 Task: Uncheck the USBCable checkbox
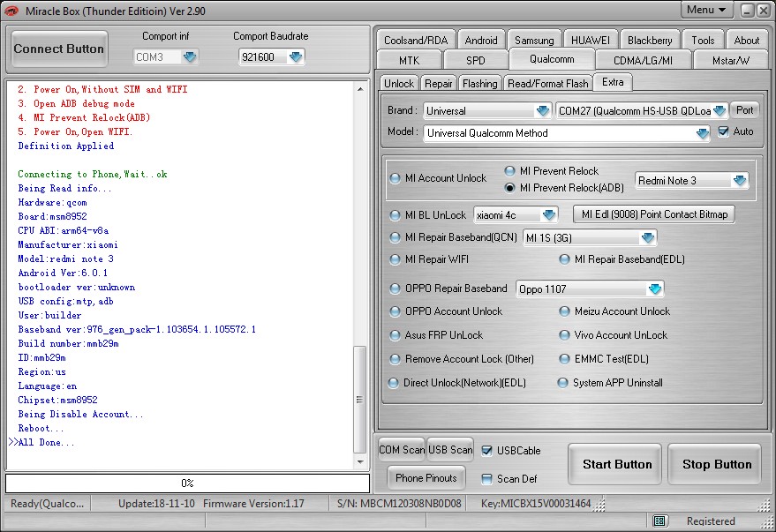(487, 451)
